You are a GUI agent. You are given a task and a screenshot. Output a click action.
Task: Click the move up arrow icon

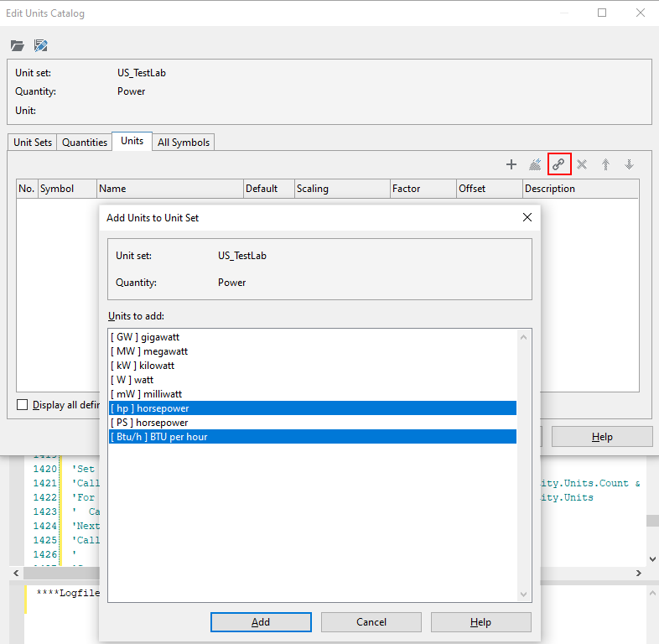coord(605,164)
